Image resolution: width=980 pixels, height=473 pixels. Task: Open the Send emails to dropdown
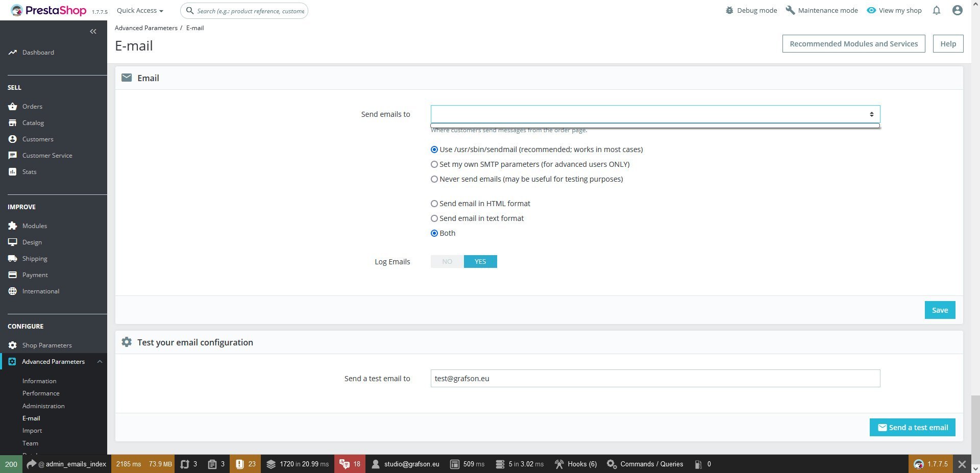point(655,114)
